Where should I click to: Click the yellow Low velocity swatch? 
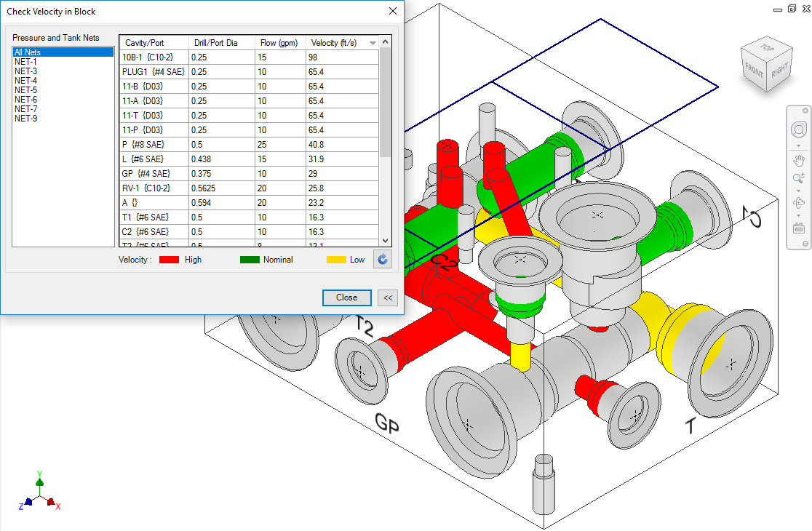click(335, 260)
